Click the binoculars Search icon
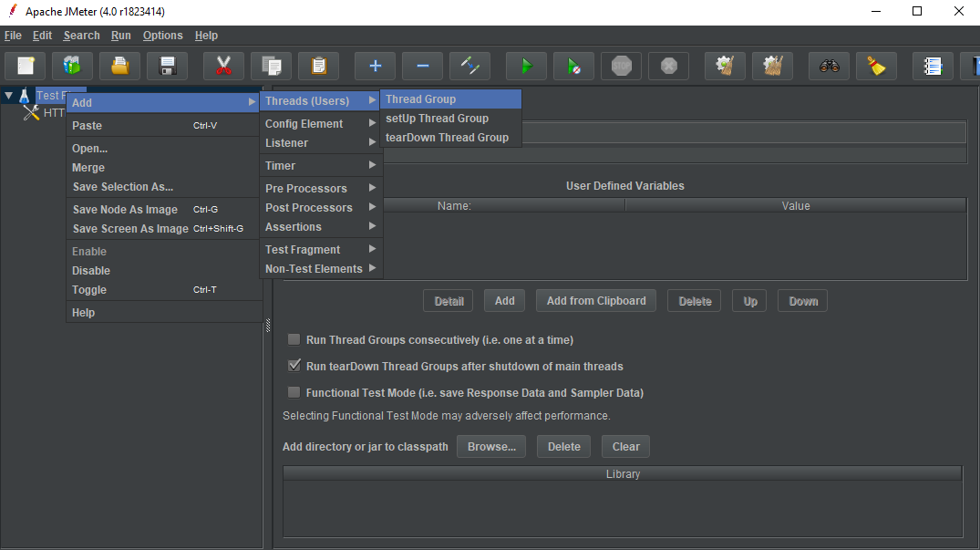Viewport: 980px width, 550px height. (x=829, y=66)
